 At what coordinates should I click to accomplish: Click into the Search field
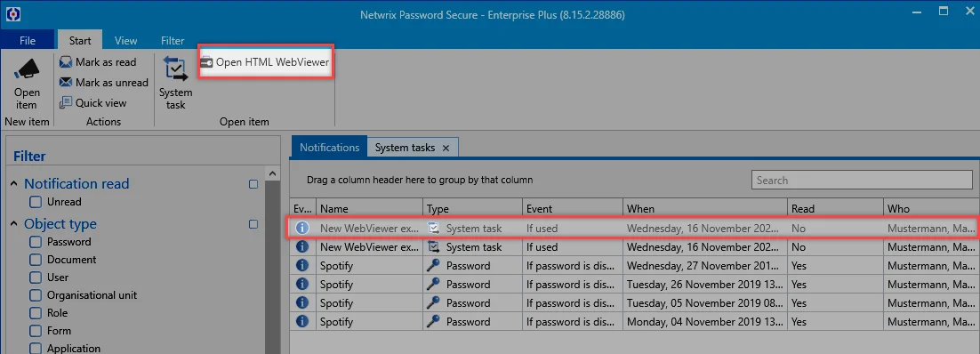[862, 181]
